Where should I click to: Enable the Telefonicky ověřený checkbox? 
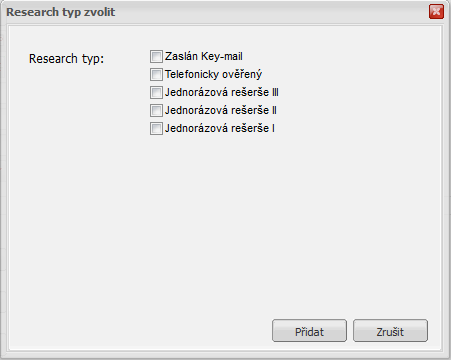pyautogui.click(x=156, y=75)
